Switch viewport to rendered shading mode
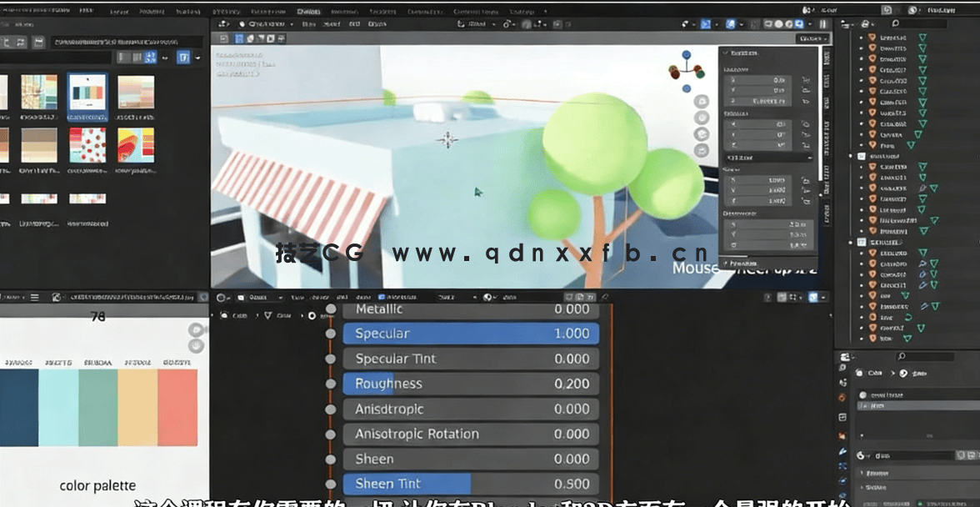Image resolution: width=980 pixels, height=507 pixels. coord(797,24)
